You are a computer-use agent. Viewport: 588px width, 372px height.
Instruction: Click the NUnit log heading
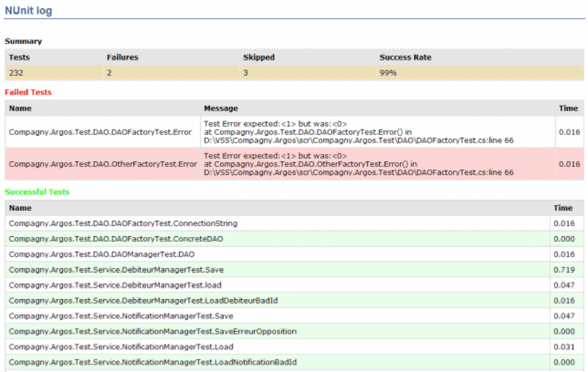pos(29,11)
